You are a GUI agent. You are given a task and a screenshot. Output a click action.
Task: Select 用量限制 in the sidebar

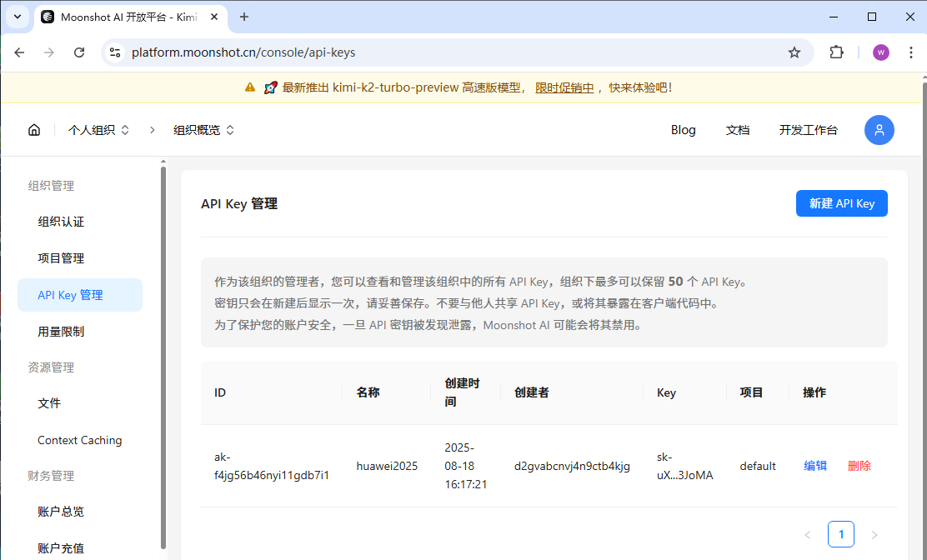coord(80,332)
